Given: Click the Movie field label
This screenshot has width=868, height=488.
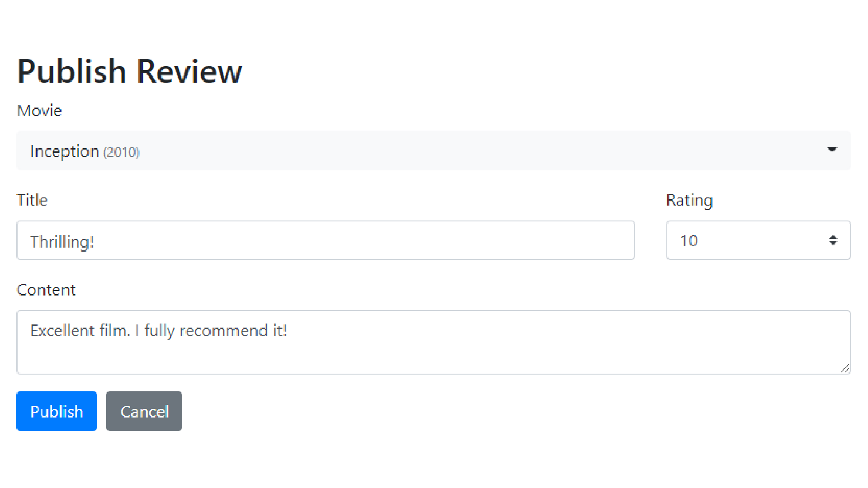Looking at the screenshot, I should [39, 111].
